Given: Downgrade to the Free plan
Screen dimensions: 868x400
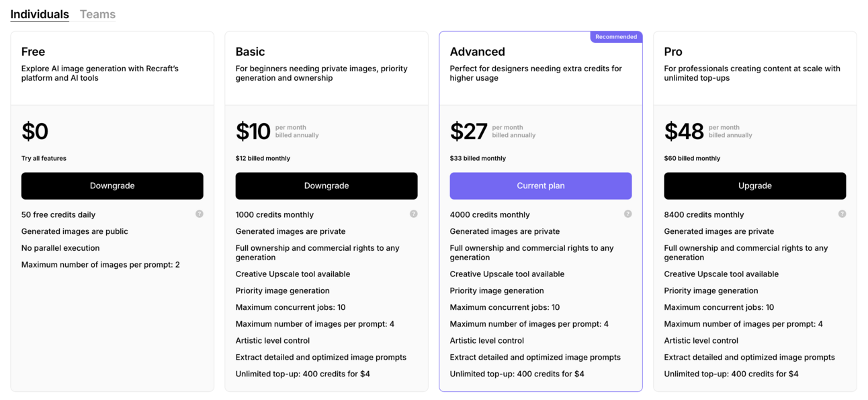Looking at the screenshot, I should click(x=112, y=186).
